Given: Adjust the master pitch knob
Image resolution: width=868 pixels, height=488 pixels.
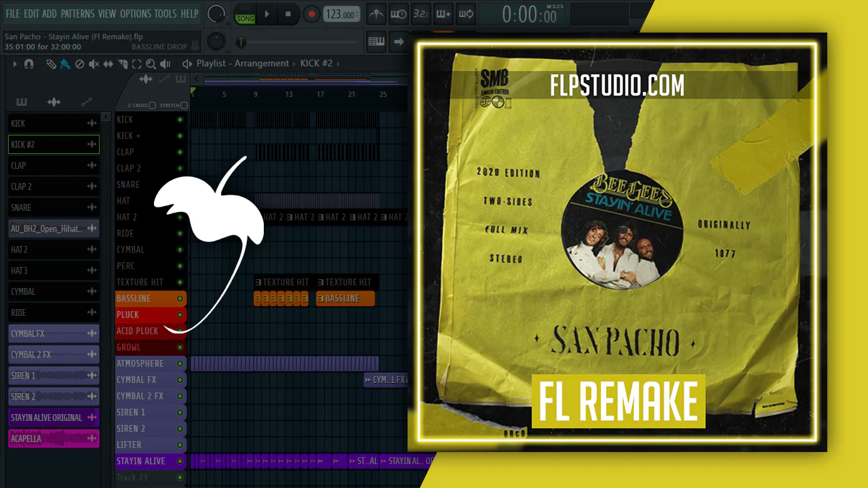Looking at the screenshot, I should [216, 41].
